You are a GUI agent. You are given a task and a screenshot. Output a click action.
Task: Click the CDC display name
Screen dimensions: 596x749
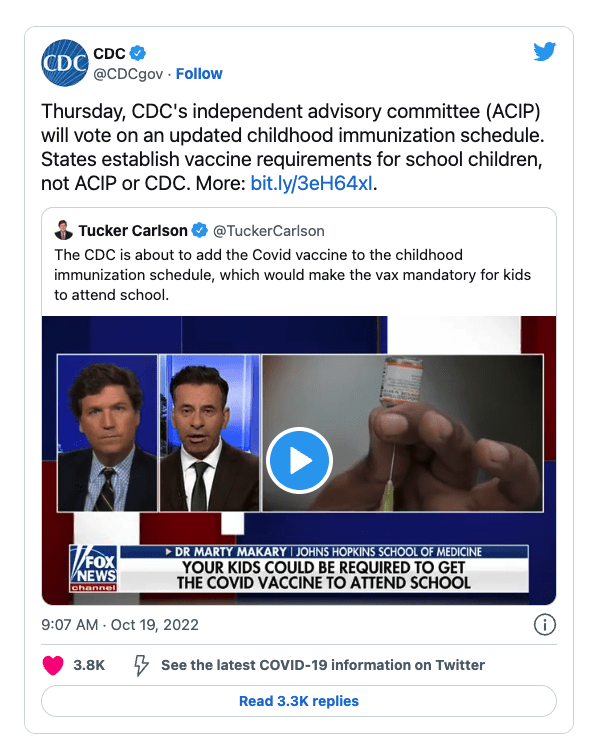pyautogui.click(x=109, y=54)
